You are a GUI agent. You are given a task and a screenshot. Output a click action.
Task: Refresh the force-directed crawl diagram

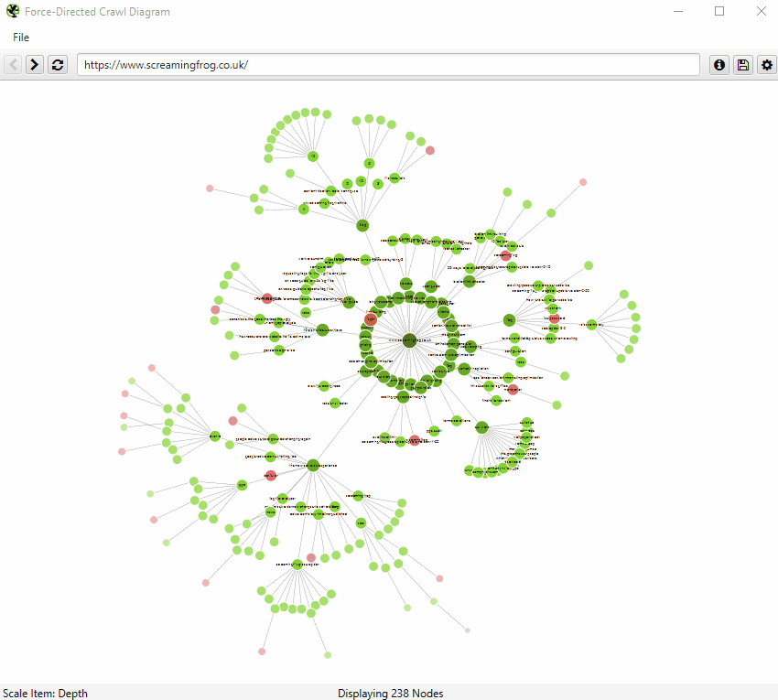tap(57, 64)
